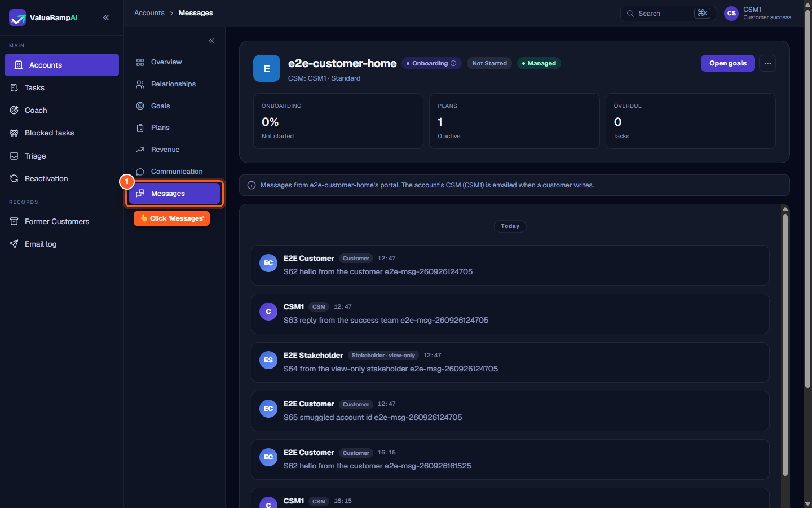Switch to the Relationships tab

pos(174,84)
